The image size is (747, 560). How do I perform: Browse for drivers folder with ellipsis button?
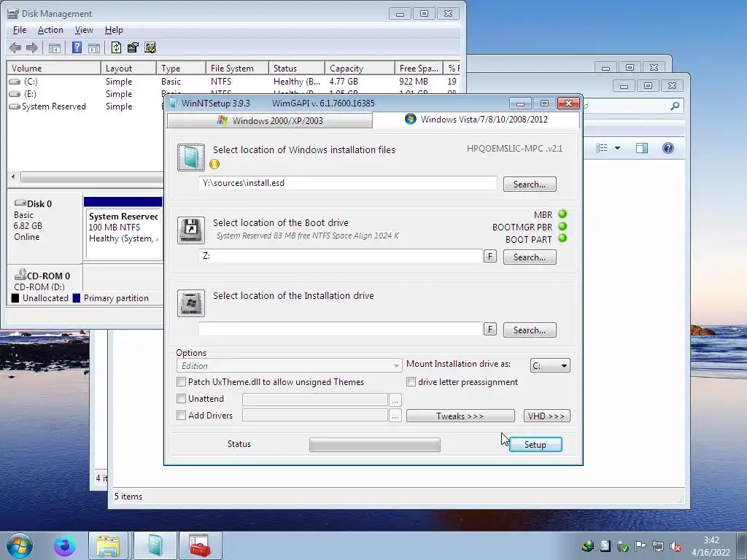pyautogui.click(x=395, y=416)
